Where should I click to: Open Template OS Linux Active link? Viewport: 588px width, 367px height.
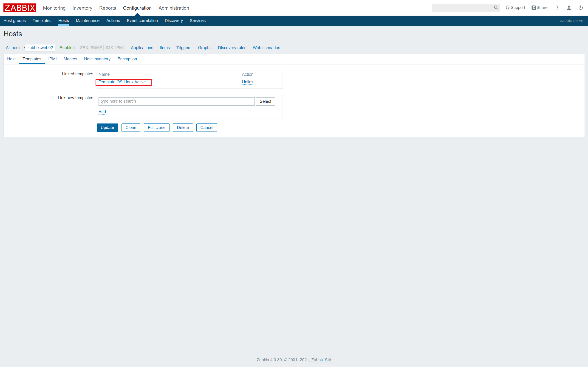[x=122, y=82]
